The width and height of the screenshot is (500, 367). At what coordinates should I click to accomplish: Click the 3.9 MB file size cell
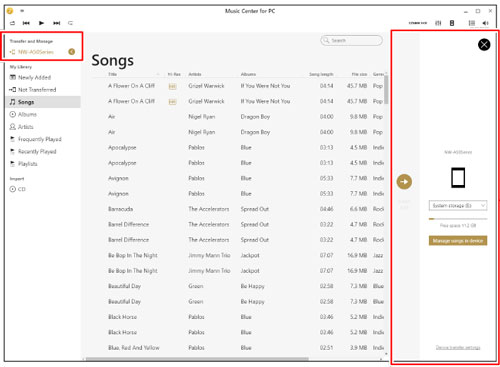(358, 348)
